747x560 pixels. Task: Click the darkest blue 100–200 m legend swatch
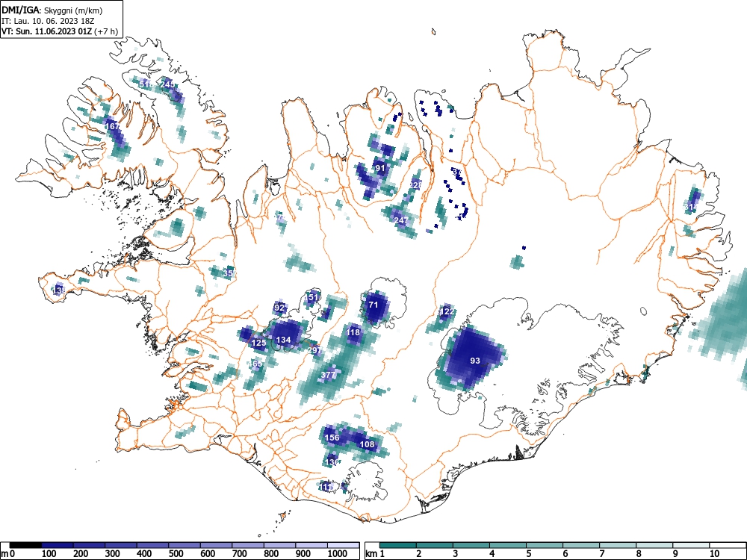tap(58, 545)
